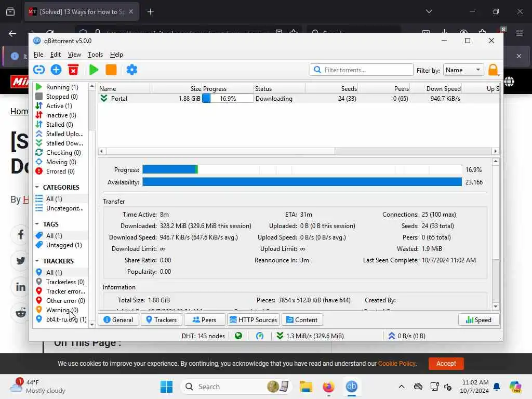
Task: Click the 16.9% progress bar in Portal row
Action: click(x=228, y=98)
